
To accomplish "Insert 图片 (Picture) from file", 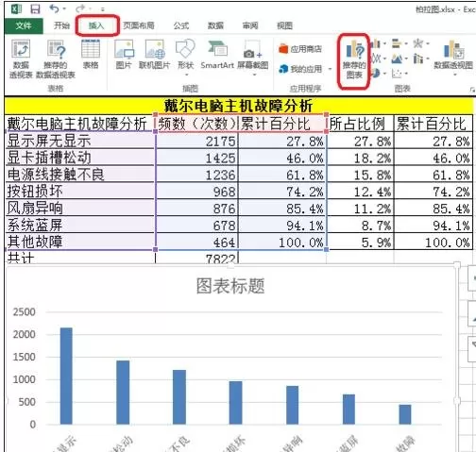I will (x=124, y=54).
